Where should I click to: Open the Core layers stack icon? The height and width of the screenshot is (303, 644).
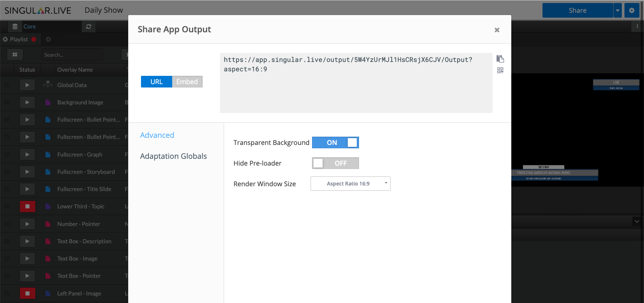15,27
